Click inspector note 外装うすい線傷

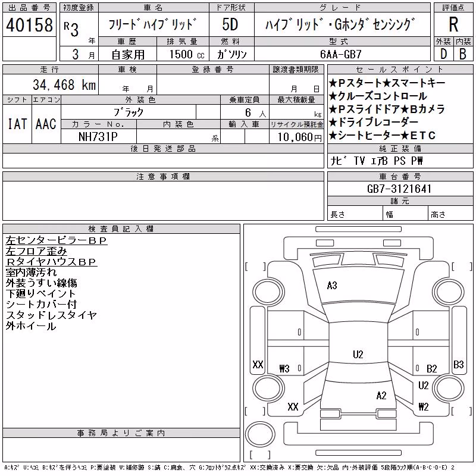point(41,283)
